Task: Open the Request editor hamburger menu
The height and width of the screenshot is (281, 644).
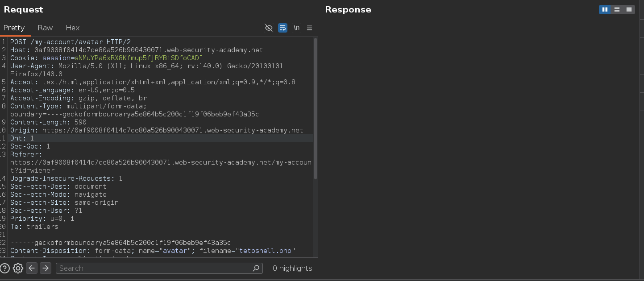Action: click(309, 28)
